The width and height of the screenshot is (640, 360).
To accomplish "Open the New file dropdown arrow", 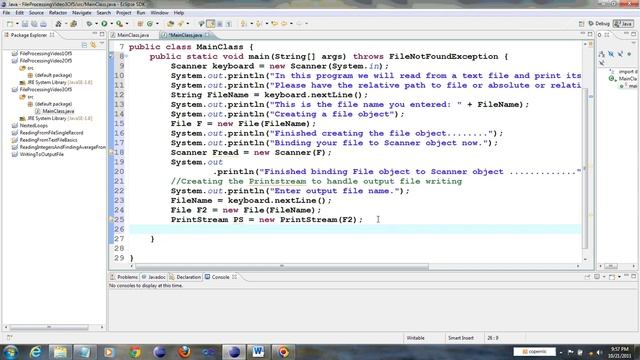I will click(17, 24).
